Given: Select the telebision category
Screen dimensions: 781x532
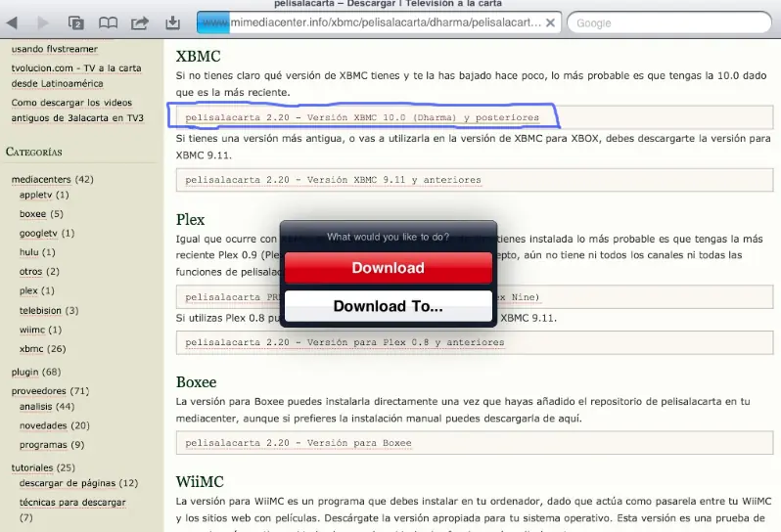Looking at the screenshot, I should [x=40, y=311].
